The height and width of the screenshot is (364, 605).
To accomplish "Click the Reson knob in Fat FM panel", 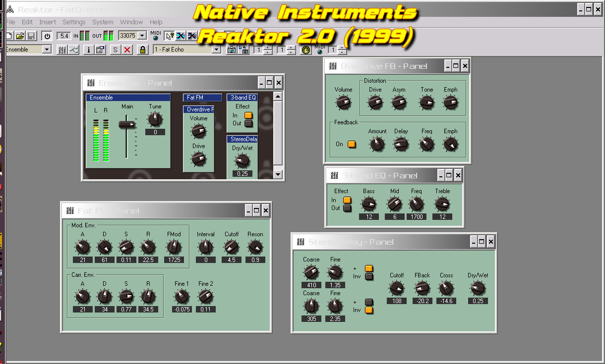I will tap(255, 247).
